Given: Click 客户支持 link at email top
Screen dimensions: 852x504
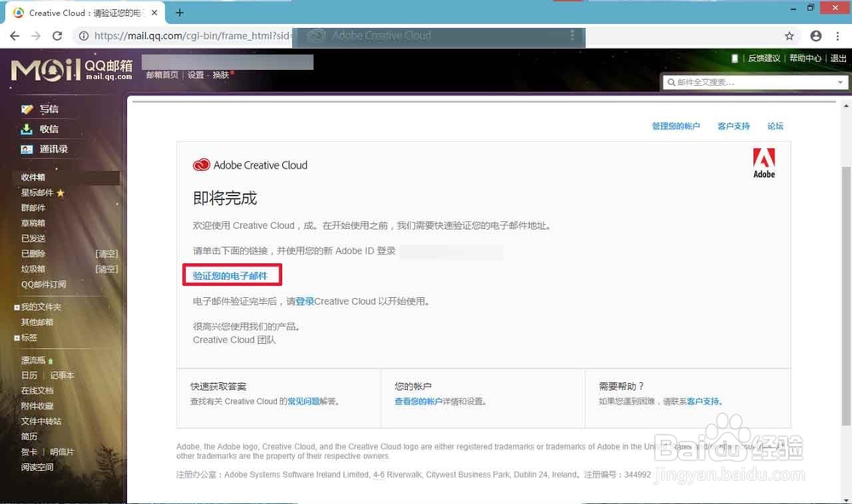Looking at the screenshot, I should 734,126.
